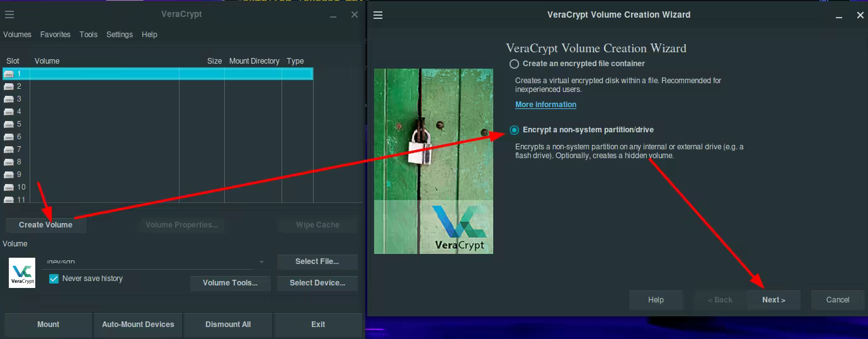Image resolution: width=868 pixels, height=339 pixels.
Task: Click the wizard Help button
Action: pyautogui.click(x=656, y=300)
